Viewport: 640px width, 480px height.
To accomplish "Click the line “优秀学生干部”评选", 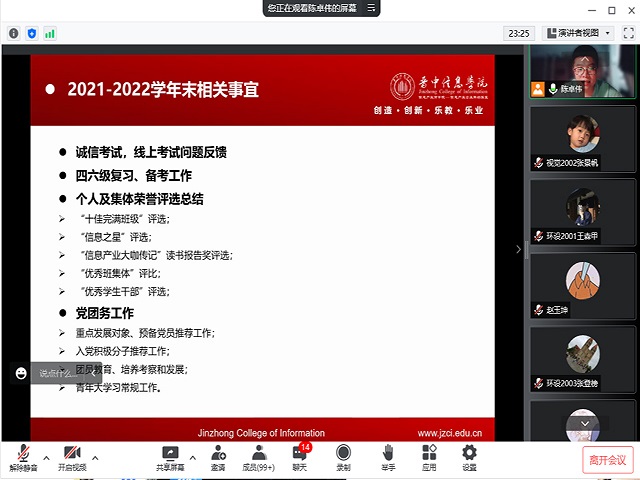I will [x=125, y=291].
